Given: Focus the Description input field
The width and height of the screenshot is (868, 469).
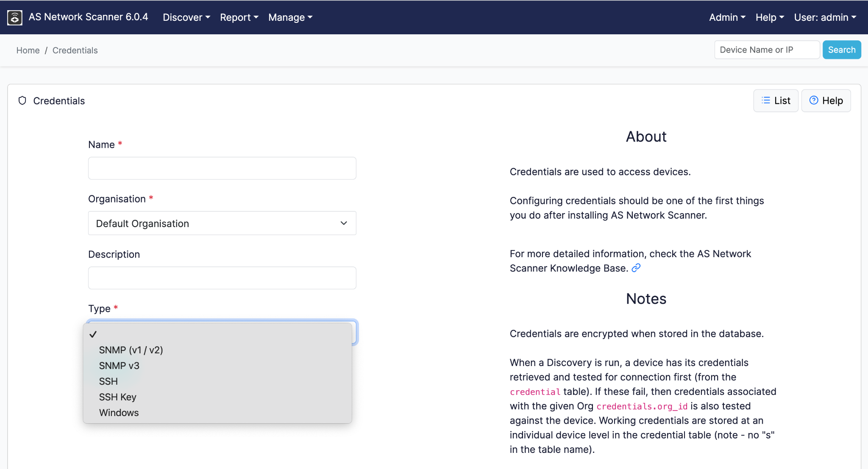Looking at the screenshot, I should pyautogui.click(x=222, y=278).
